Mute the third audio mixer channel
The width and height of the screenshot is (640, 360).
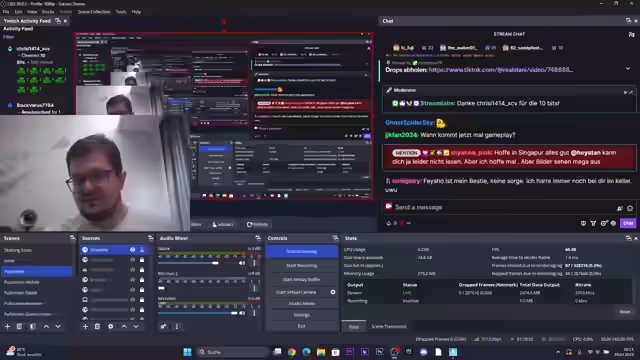(x=242, y=313)
